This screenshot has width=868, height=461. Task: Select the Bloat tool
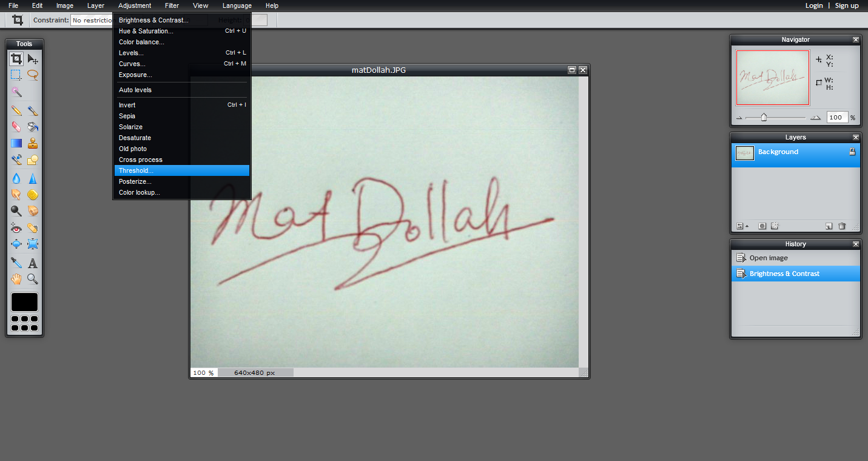pyautogui.click(x=16, y=244)
